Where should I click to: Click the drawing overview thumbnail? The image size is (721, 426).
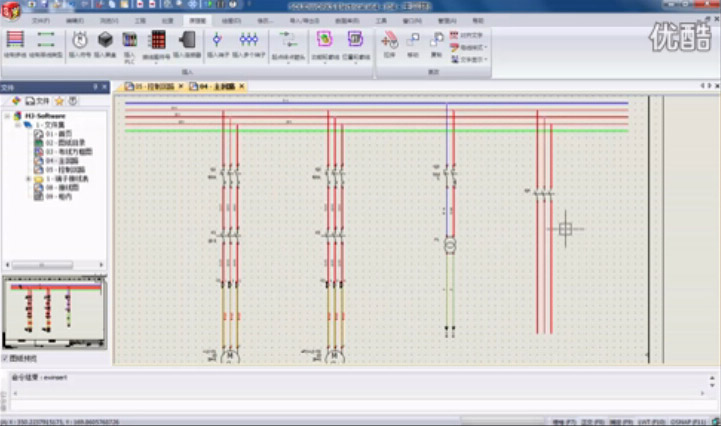tap(54, 312)
